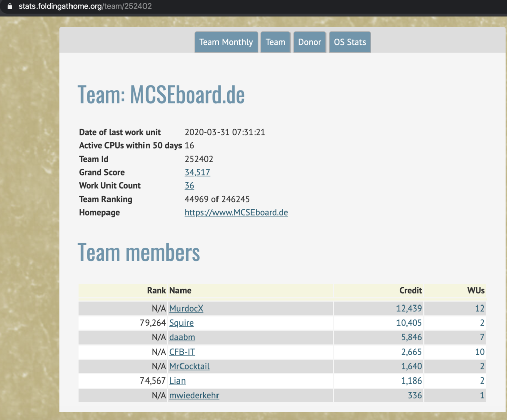Click the Rank column header
The width and height of the screenshot is (507, 420).
click(x=156, y=291)
